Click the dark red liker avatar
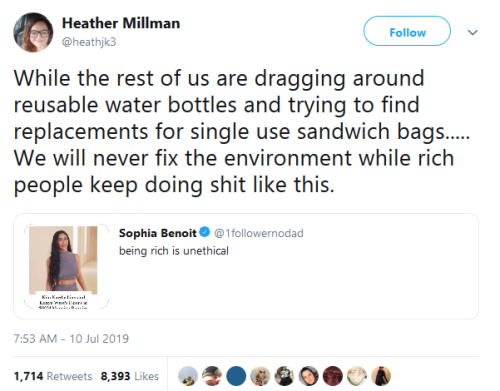 tap(333, 376)
